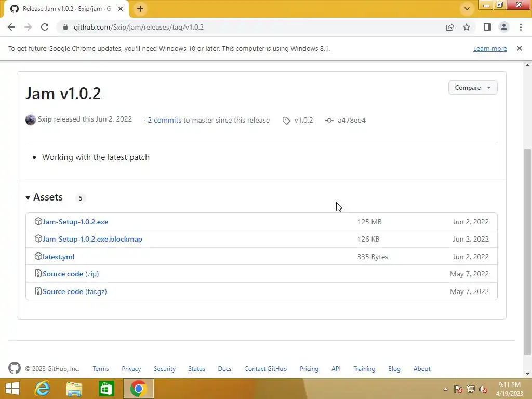Open the Windows Store taskbar icon

pos(106,389)
